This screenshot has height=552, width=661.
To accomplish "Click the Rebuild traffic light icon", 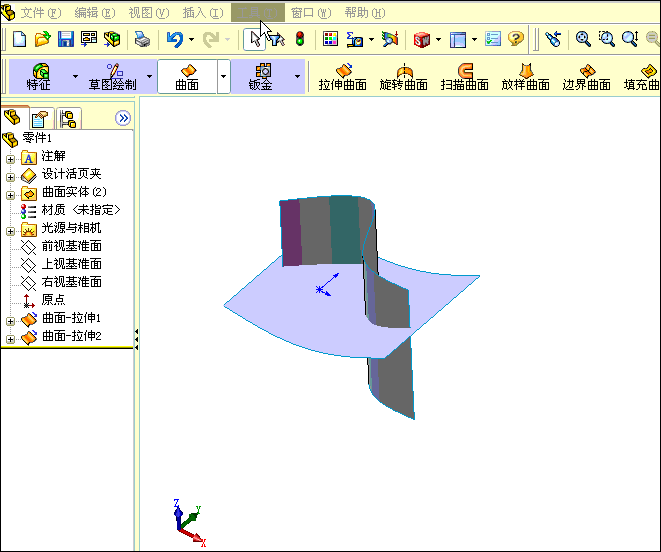I will [300, 39].
